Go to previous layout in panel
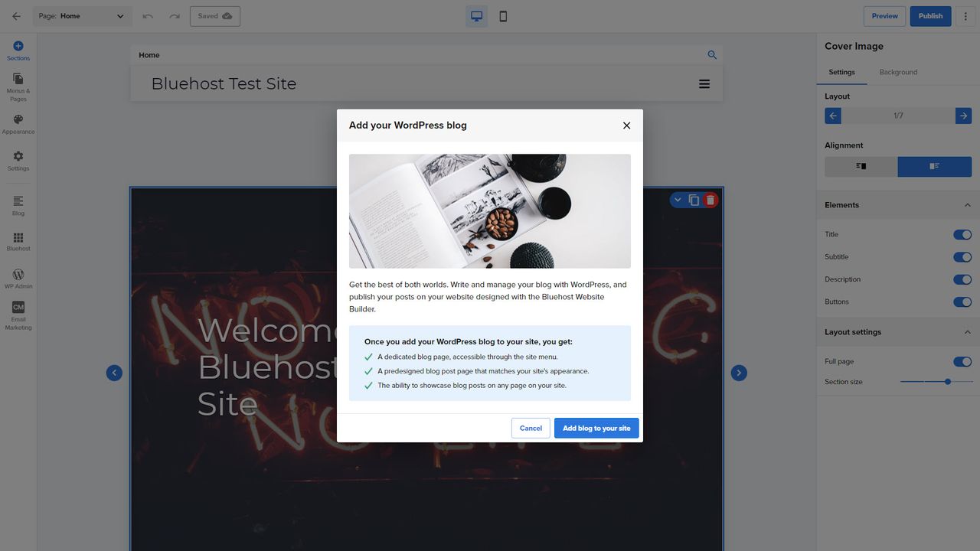 tap(833, 116)
